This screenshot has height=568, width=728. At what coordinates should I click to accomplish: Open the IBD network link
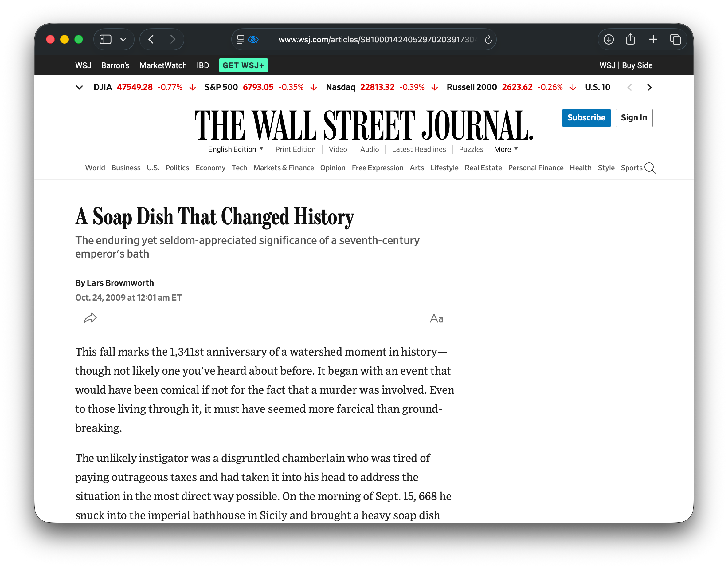(x=203, y=65)
